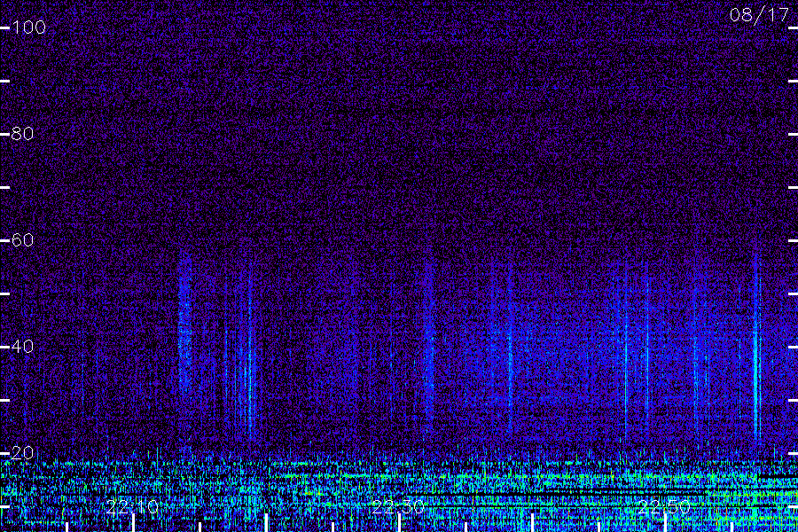Click the 22:50 time label

tap(664, 507)
